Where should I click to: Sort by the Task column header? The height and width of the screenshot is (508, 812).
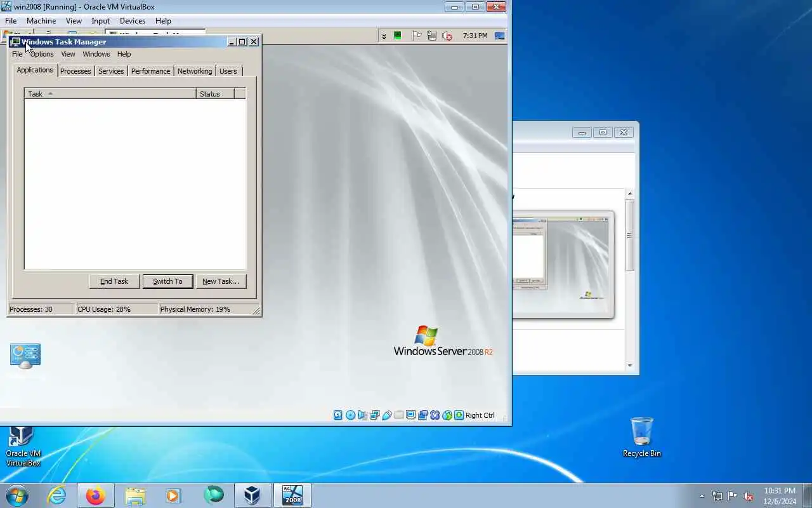110,94
